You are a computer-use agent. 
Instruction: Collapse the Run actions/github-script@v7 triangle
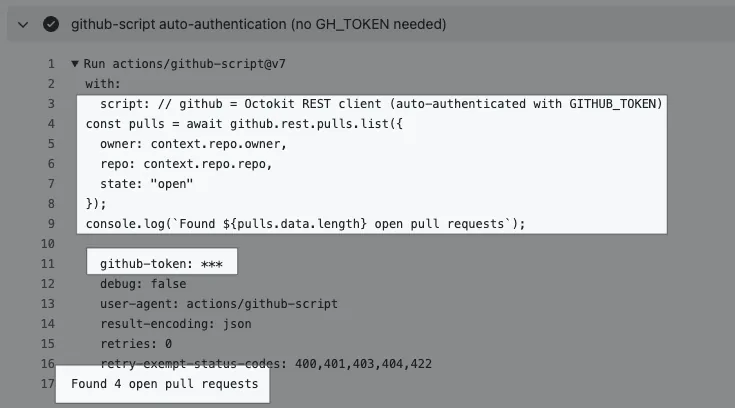pos(75,64)
